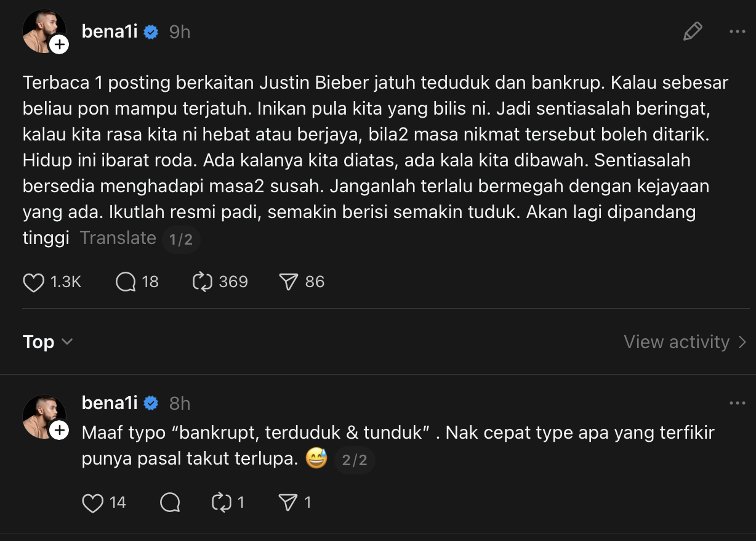Open the Top sorting dropdown
756x541 pixels.
click(48, 342)
